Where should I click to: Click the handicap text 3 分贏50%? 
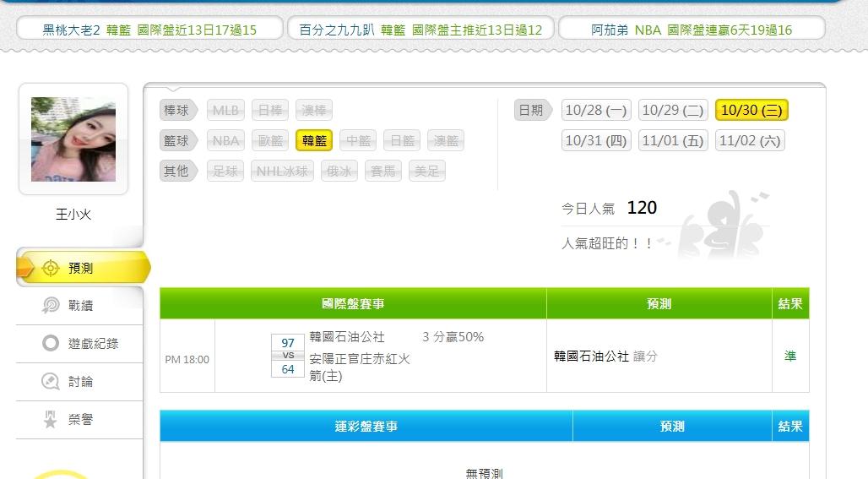click(x=453, y=337)
